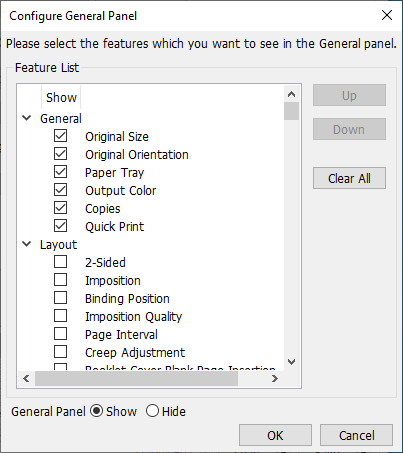The image size is (403, 453).
Task: Check the Binding Position feature
Action: point(60,298)
